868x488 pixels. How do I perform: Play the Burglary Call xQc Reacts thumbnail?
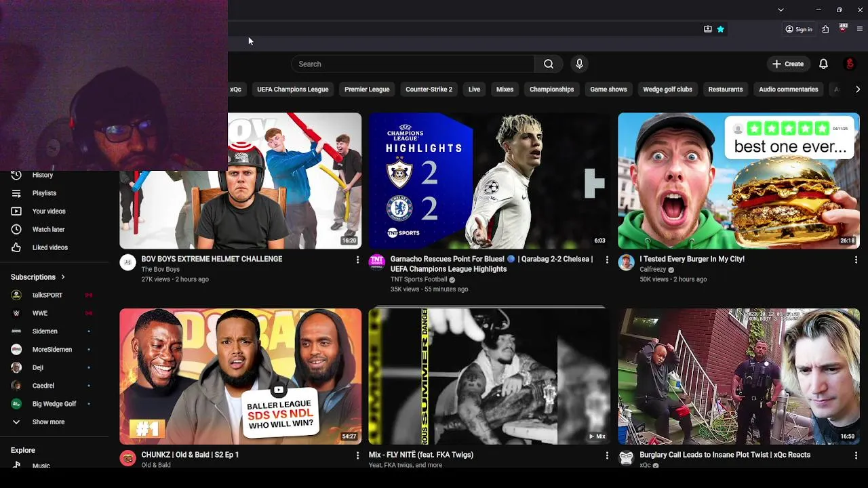pos(738,376)
